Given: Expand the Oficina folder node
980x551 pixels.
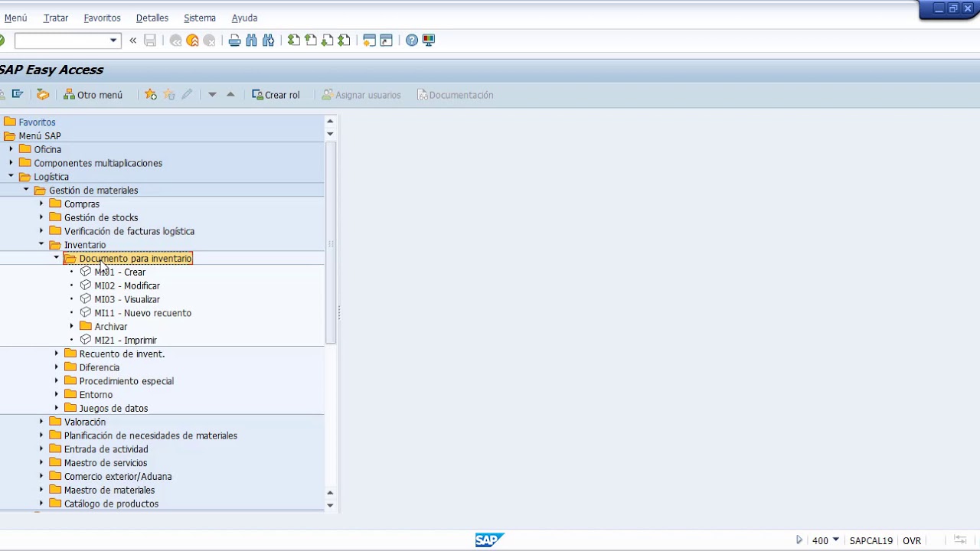Looking at the screenshot, I should [11, 149].
